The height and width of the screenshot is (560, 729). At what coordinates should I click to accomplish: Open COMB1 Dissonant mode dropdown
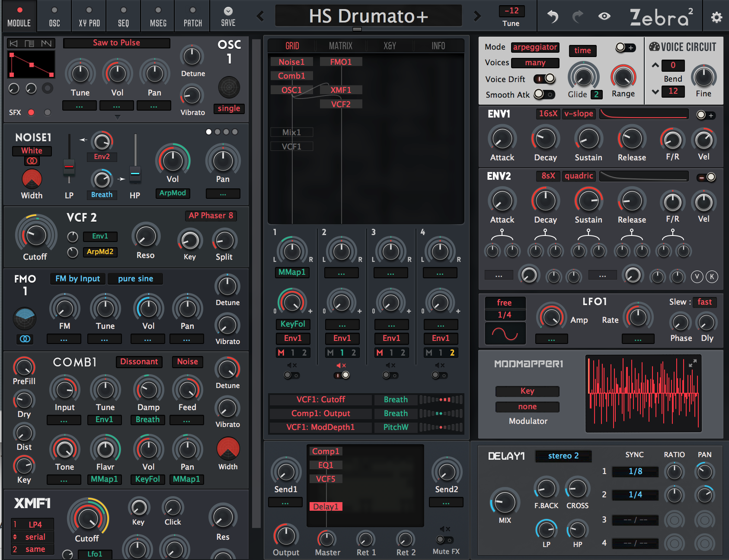point(139,362)
